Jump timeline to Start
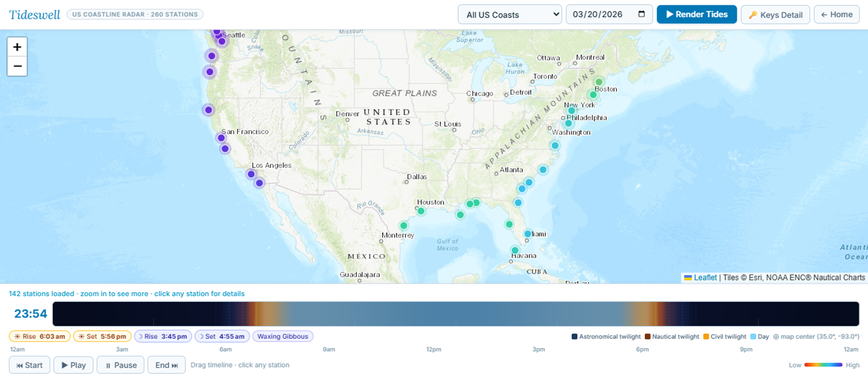This screenshot has width=868, height=380. [x=30, y=365]
